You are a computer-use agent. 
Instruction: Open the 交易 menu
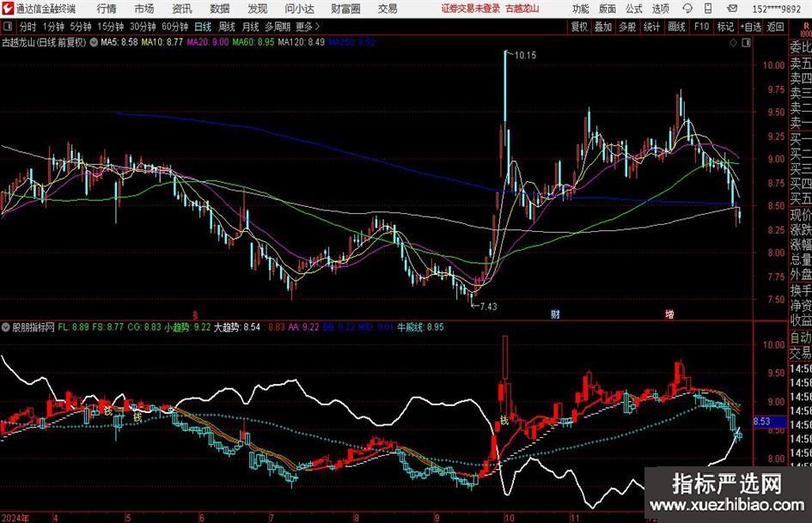(388, 9)
